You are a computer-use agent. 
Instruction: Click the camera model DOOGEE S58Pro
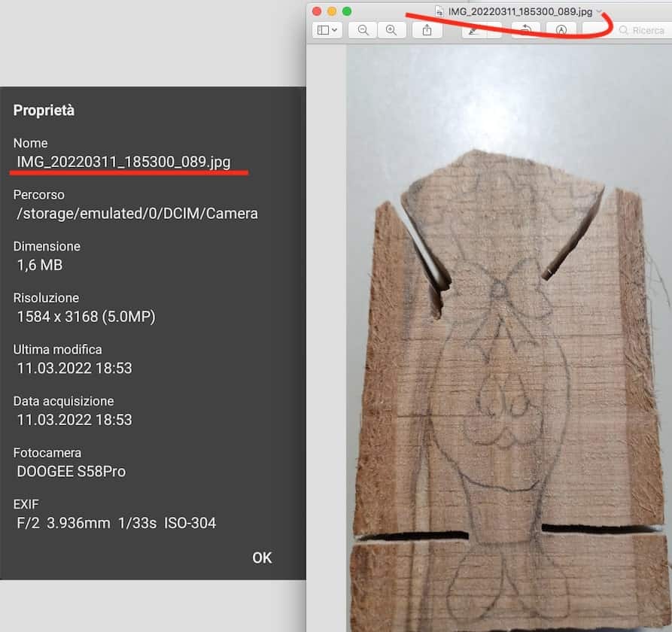point(71,471)
